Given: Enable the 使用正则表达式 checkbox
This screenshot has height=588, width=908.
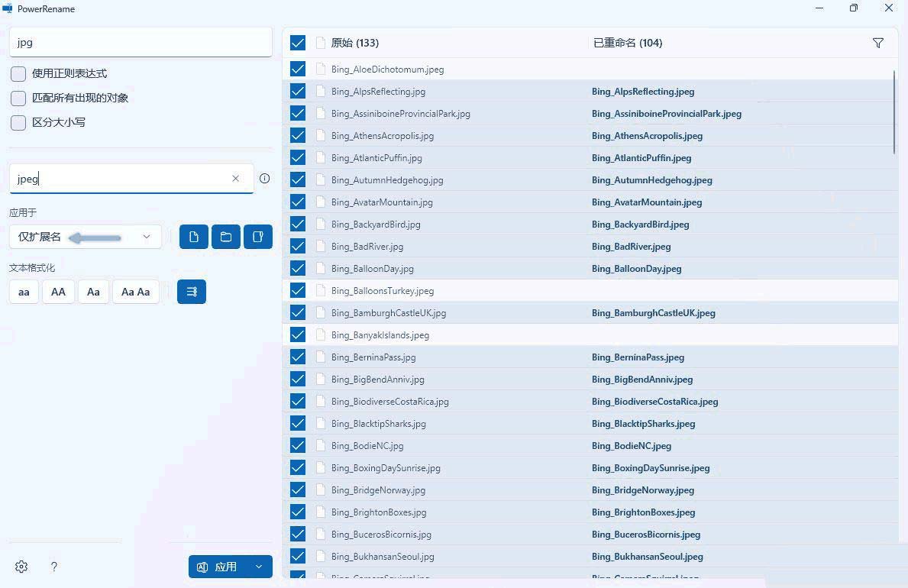Looking at the screenshot, I should point(18,74).
